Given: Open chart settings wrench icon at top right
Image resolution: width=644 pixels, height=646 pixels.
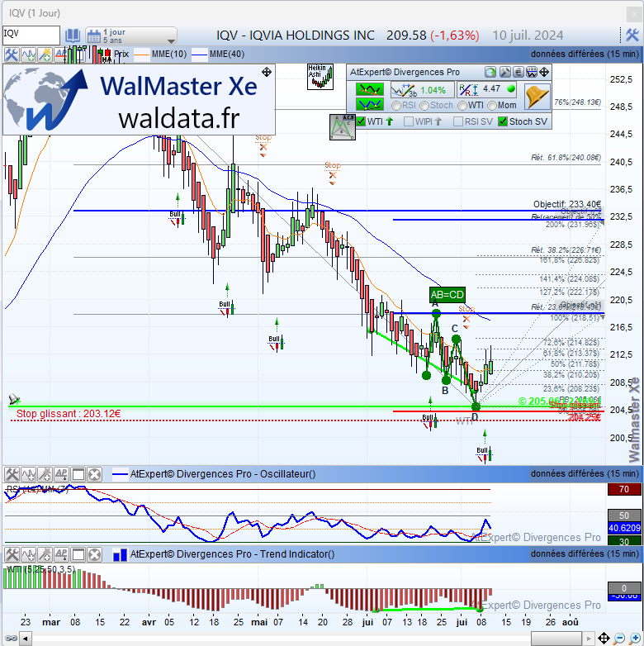Looking at the screenshot, I should coord(632,36).
